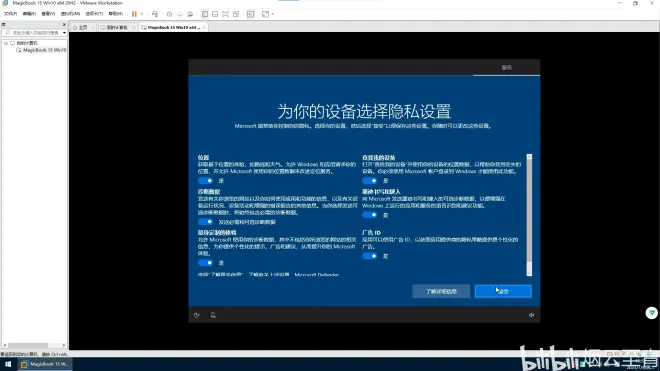Click the privacy settings vertical scrollbar
660x371 pixels.
coord(529,215)
